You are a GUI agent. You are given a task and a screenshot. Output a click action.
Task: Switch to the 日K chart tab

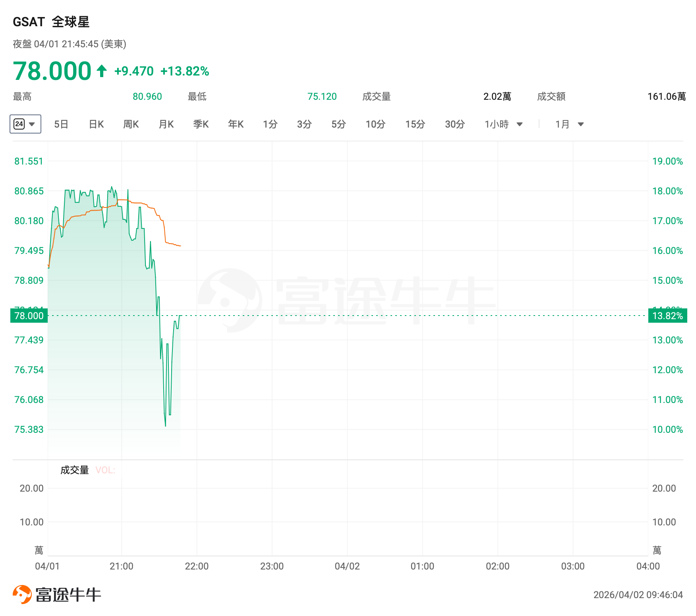[96, 124]
